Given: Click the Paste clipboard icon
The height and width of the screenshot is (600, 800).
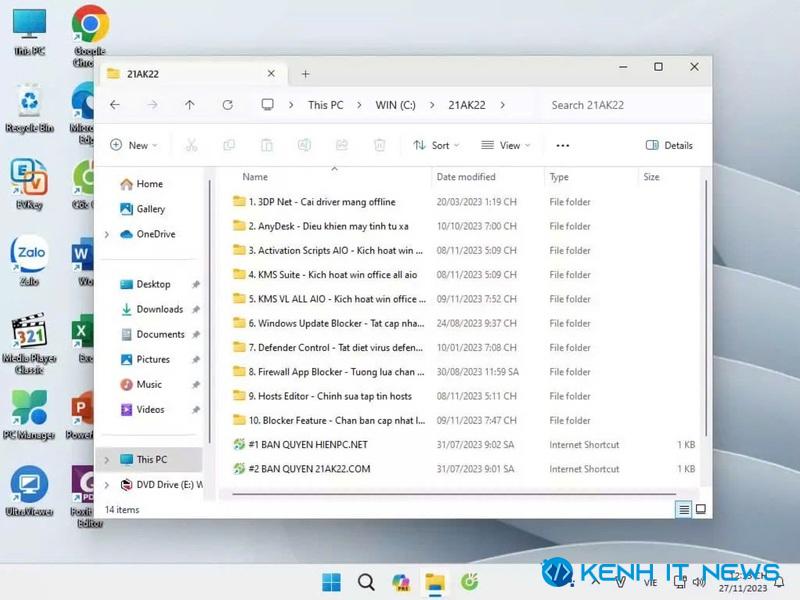Looking at the screenshot, I should click(267, 145).
